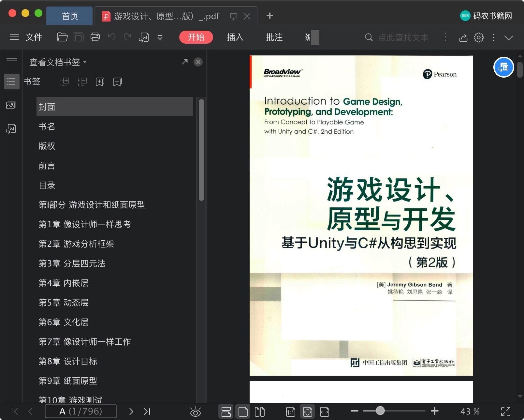Open the thumbnails sidebar icon
This screenshot has width=524, height=420.
point(11,105)
